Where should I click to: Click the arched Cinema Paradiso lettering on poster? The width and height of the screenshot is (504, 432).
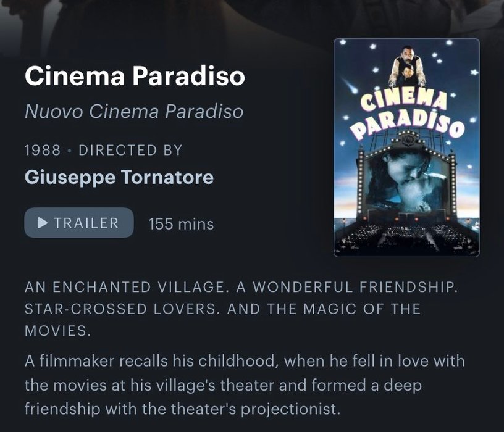[407, 115]
